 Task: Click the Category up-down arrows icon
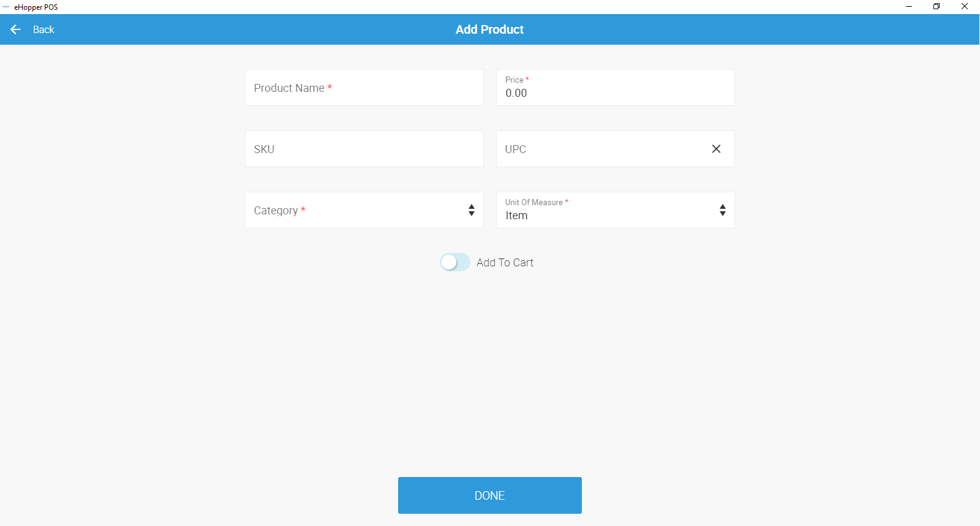[472, 210]
